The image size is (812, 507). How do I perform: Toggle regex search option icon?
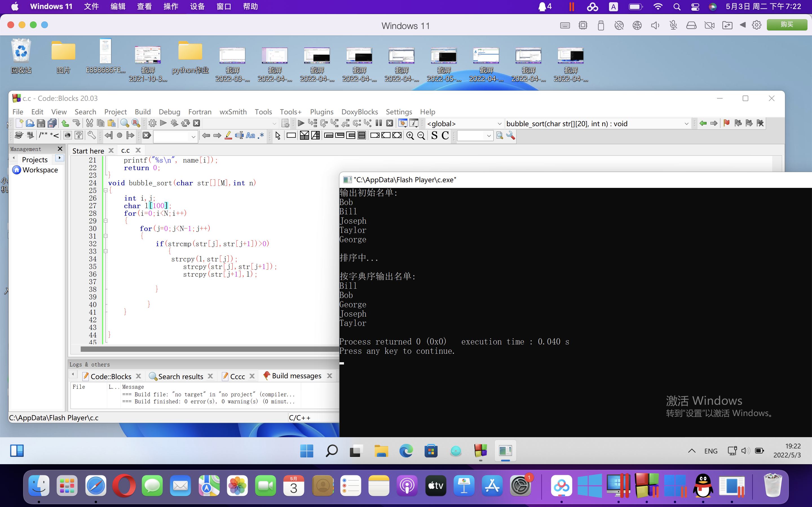[x=261, y=135]
